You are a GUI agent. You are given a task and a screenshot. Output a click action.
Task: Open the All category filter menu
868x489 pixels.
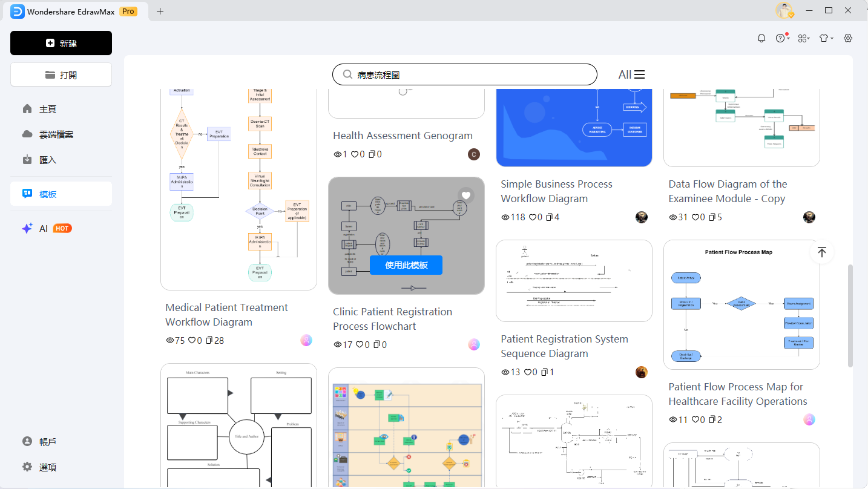click(631, 74)
